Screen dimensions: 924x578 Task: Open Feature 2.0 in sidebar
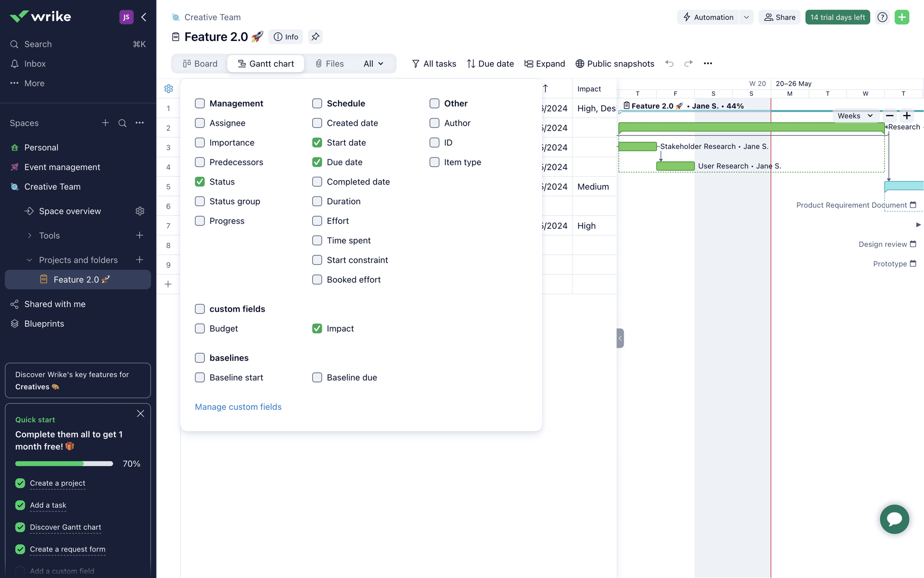click(x=78, y=279)
